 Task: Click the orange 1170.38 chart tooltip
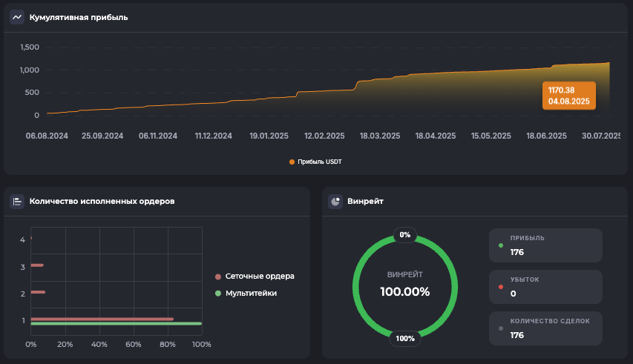point(569,96)
